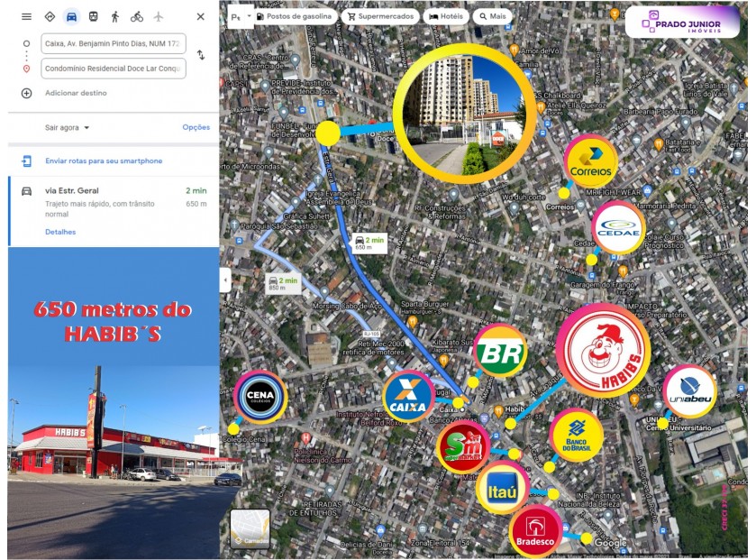Viewport: 756px width, 560px height.
Task: Select best travel mode icon
Action: click(x=50, y=16)
